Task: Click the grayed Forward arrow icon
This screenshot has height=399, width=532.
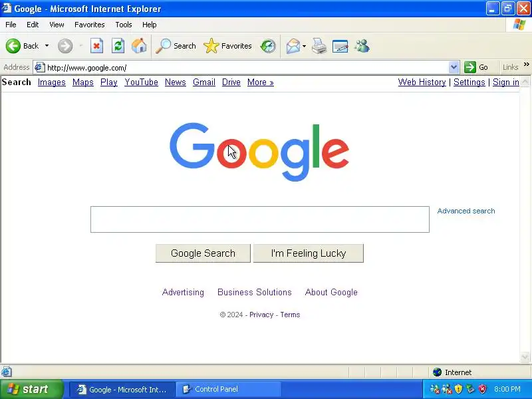Action: tap(65, 46)
